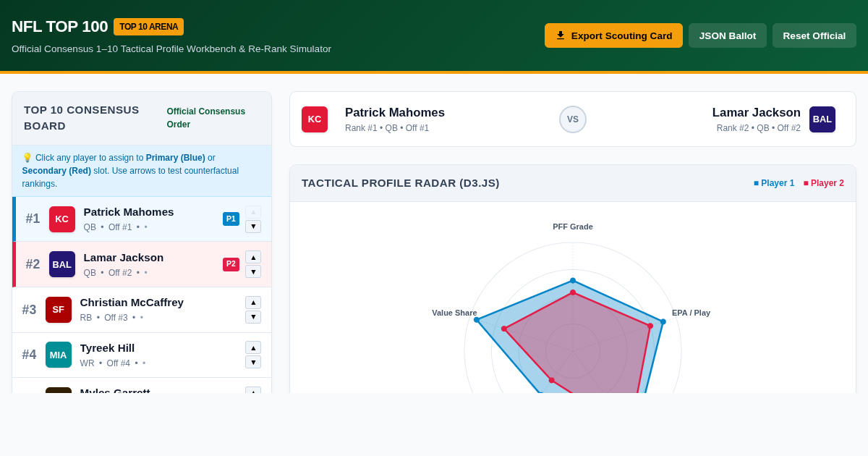The height and width of the screenshot is (456, 868).
Task: Open the JSON Ballot
Action: [x=728, y=35]
